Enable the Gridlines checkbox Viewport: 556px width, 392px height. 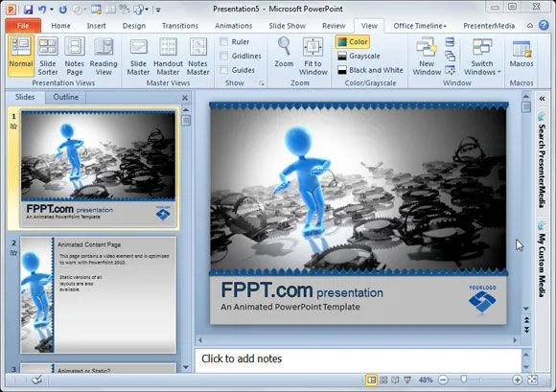point(223,56)
